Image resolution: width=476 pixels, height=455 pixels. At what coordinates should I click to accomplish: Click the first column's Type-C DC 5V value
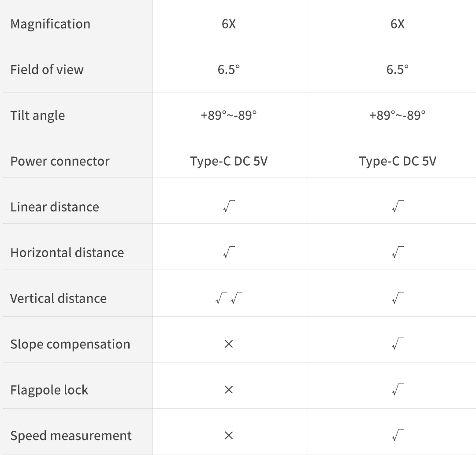[x=229, y=161]
